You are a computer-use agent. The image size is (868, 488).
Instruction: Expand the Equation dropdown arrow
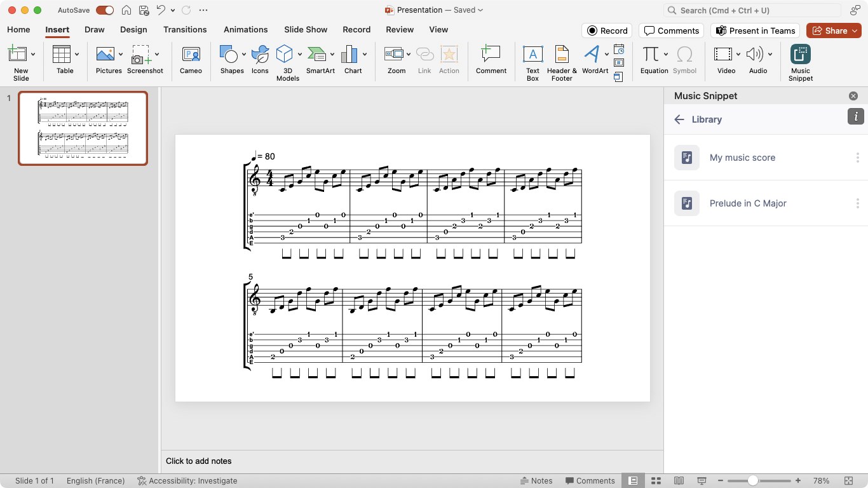click(665, 55)
